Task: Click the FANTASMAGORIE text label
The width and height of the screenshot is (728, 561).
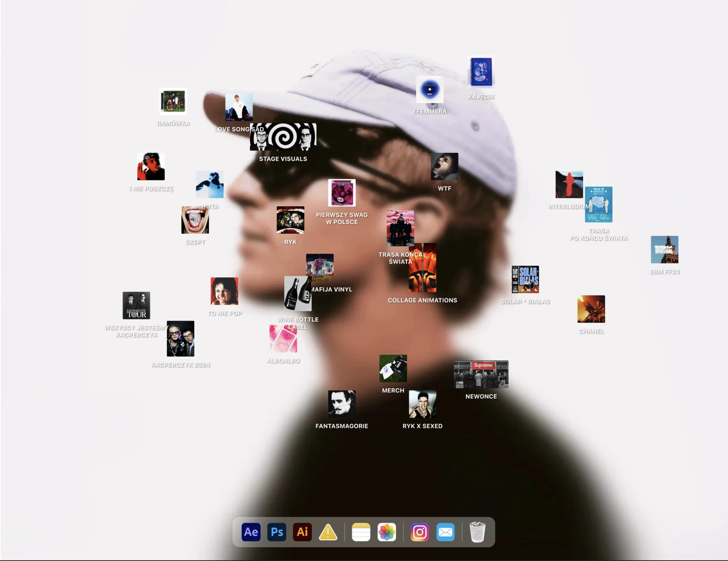Action: tap(342, 426)
